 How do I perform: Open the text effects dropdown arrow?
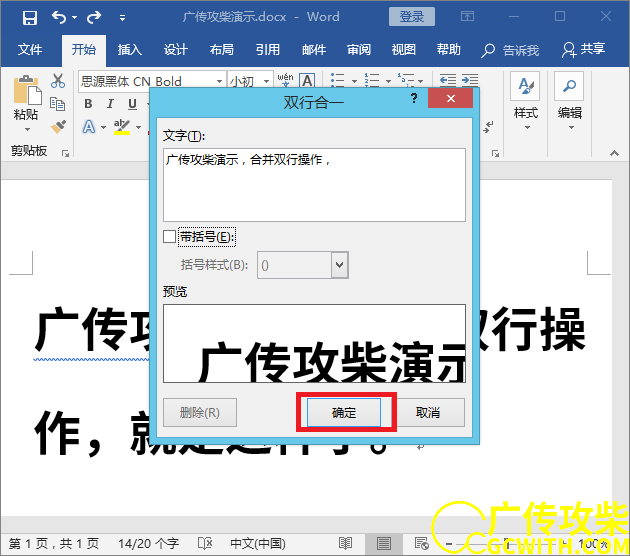(104, 127)
